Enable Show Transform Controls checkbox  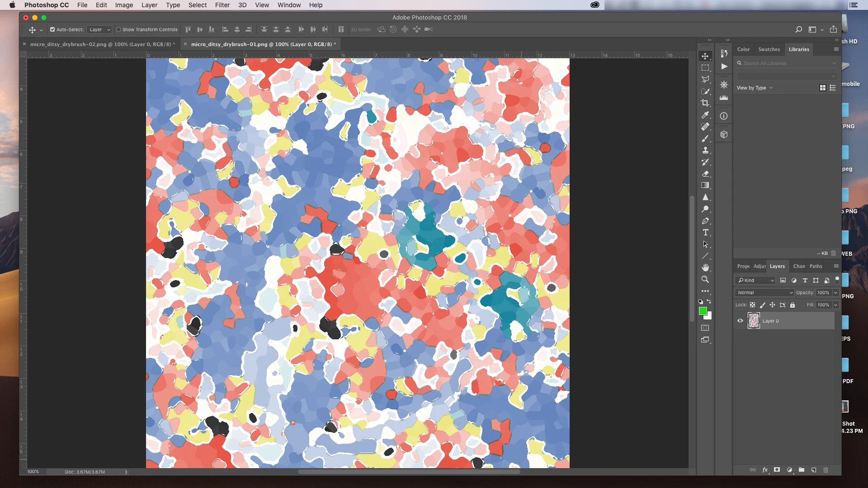[x=118, y=29]
